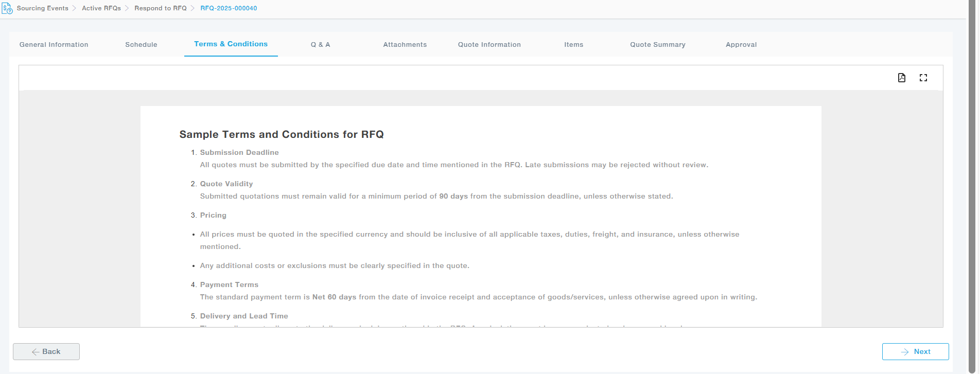Switch to the Schedule tab
The image size is (980, 374).
(141, 45)
